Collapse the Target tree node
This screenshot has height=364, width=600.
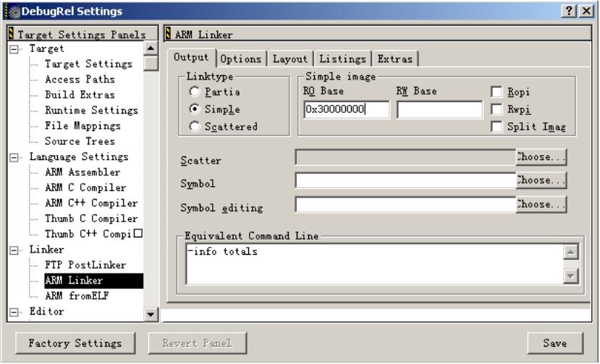tap(14, 49)
